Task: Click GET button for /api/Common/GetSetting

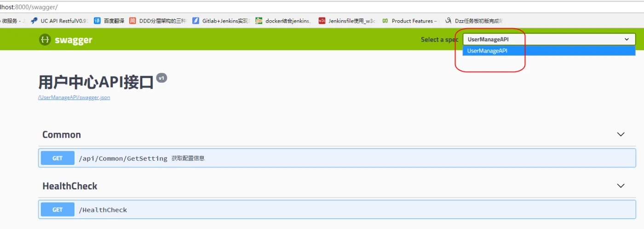Action: [57, 158]
